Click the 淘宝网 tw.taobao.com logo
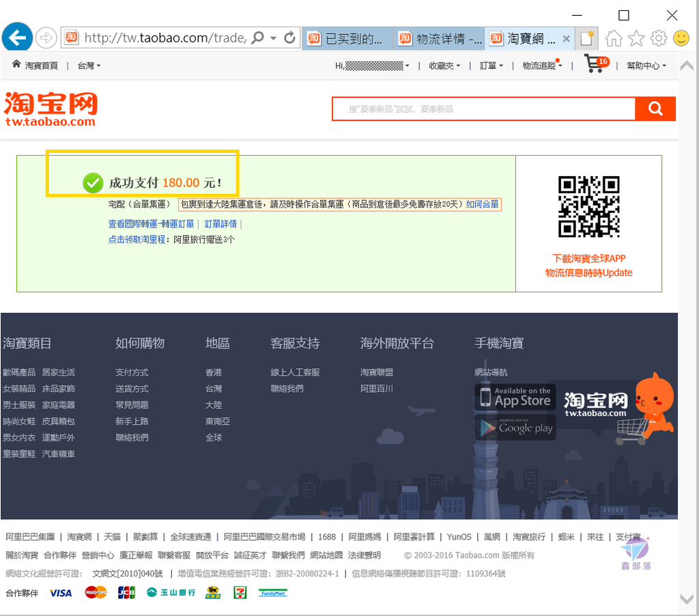699x616 pixels. 51,109
